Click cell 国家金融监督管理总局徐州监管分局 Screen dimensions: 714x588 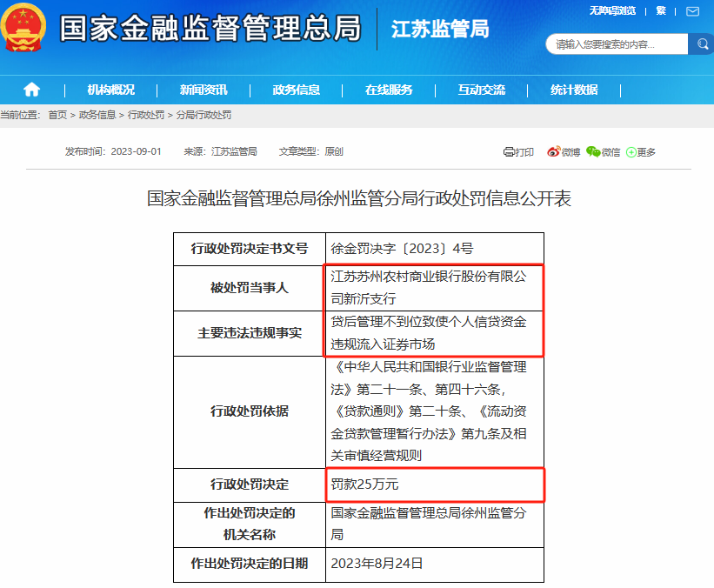pos(435,525)
